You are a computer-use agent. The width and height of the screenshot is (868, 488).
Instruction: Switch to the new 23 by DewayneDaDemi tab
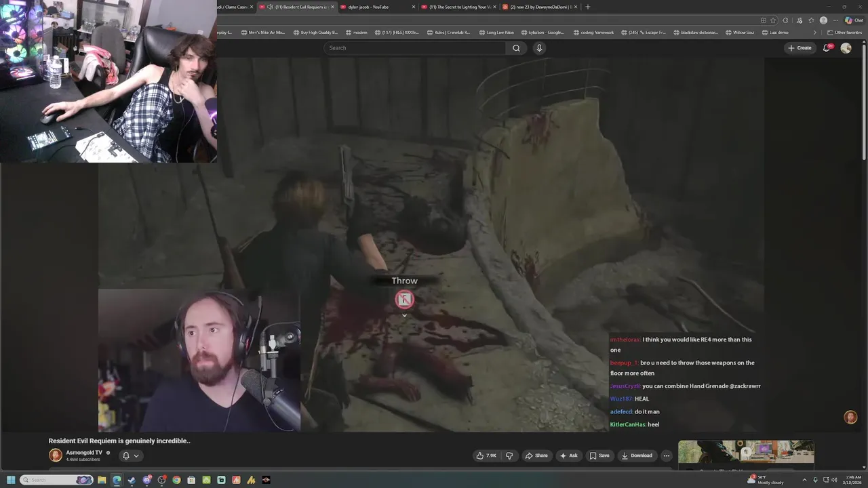[x=539, y=7]
